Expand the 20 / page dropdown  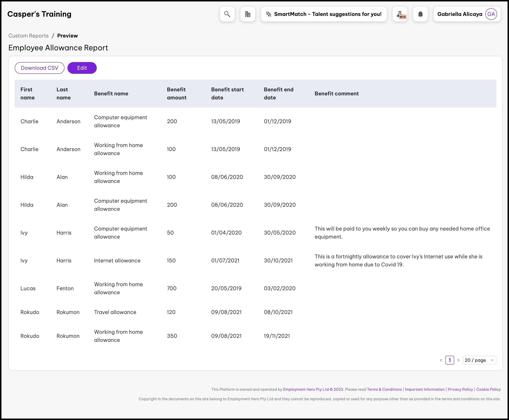pyautogui.click(x=479, y=360)
